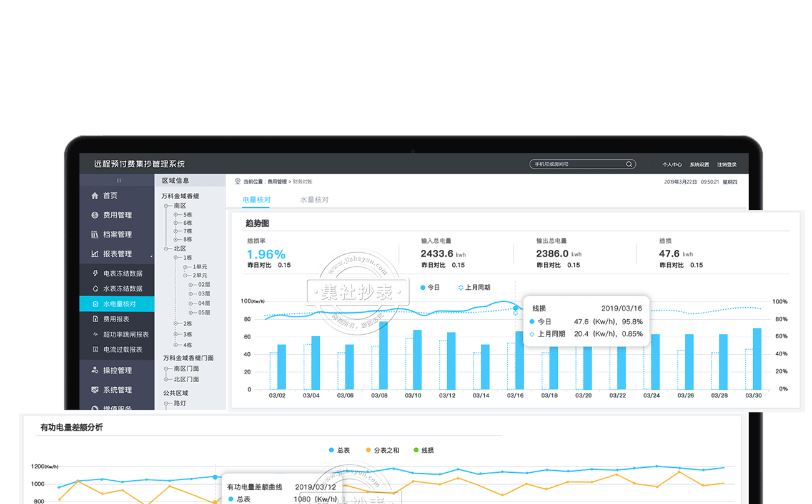Image resolution: width=812 pixels, height=504 pixels.
Task: Collapse the 北区 tree node
Action: click(x=167, y=249)
